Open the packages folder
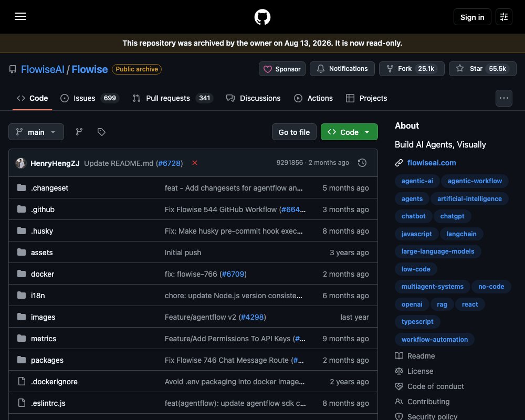Screen dimensions: 525x420 [47, 360]
